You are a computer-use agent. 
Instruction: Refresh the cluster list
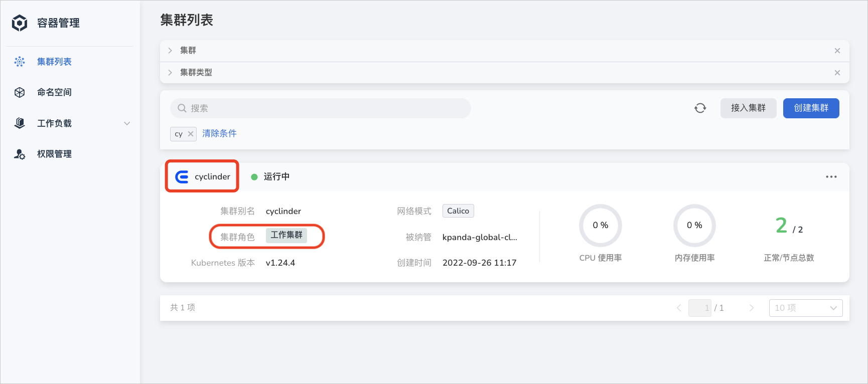700,108
